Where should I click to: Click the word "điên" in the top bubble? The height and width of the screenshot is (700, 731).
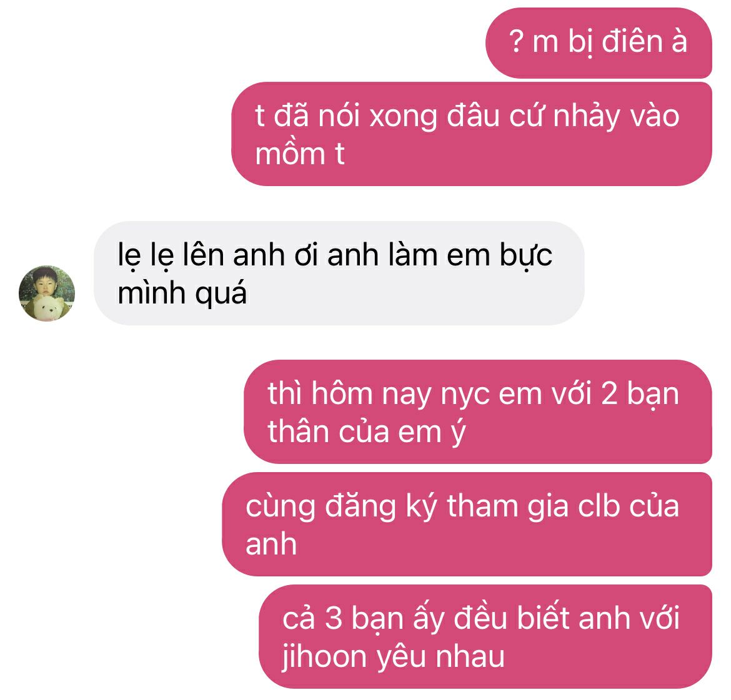pyautogui.click(x=632, y=41)
